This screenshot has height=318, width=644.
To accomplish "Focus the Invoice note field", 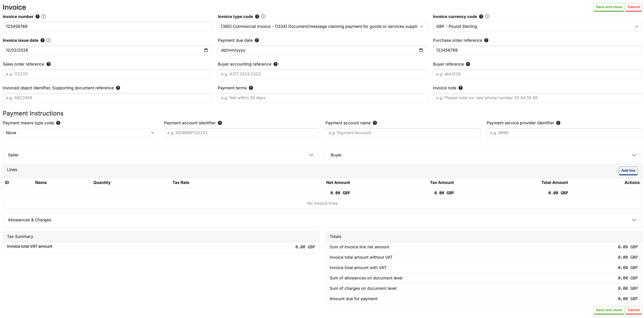I will [x=537, y=98].
